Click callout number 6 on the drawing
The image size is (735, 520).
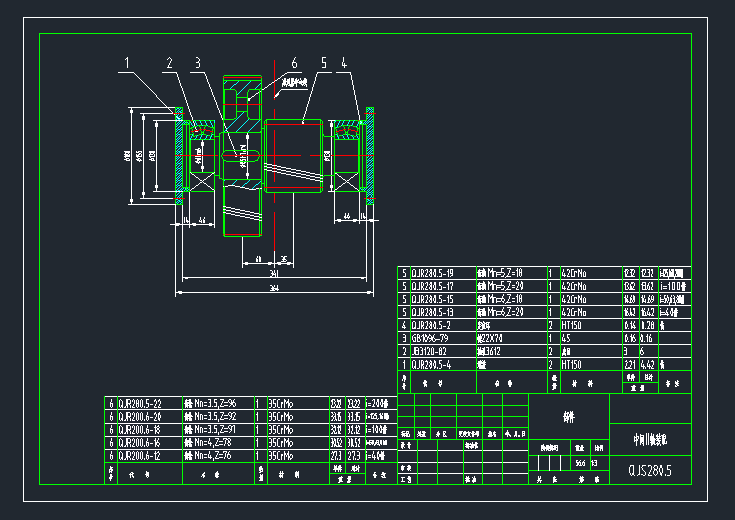point(294,63)
